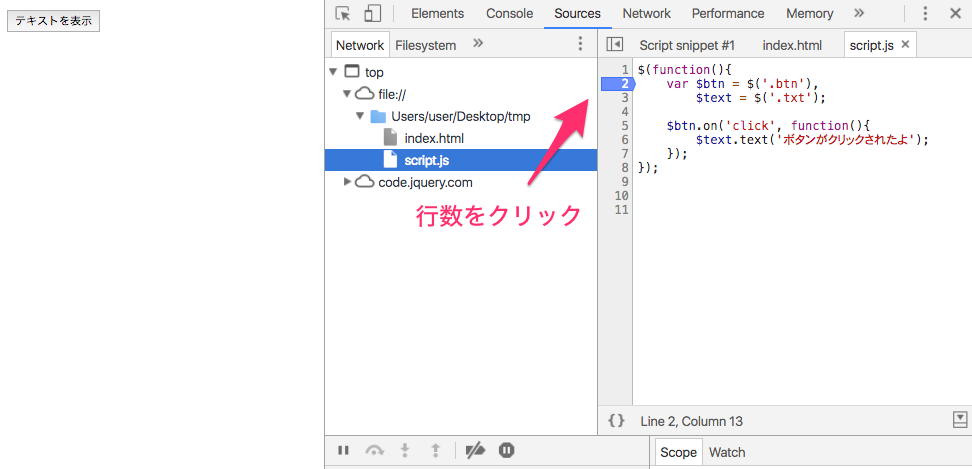Click the top frame label
This screenshot has height=469, width=972.
[x=374, y=72]
